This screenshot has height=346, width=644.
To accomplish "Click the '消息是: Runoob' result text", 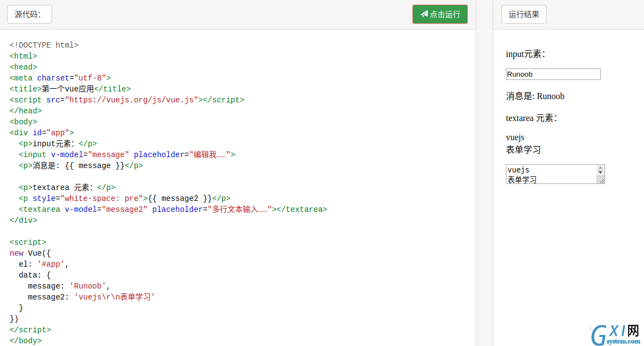I will point(535,96).
